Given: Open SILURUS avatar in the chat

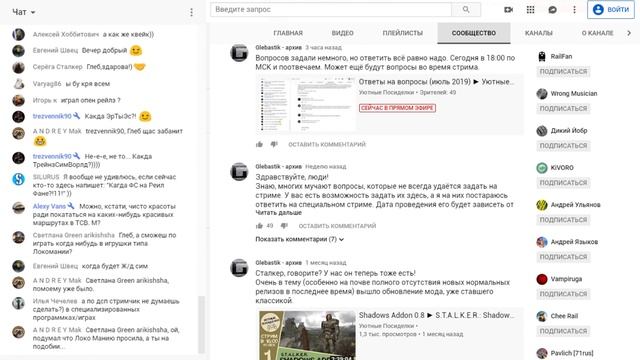Looking at the screenshot, I should [x=18, y=180].
